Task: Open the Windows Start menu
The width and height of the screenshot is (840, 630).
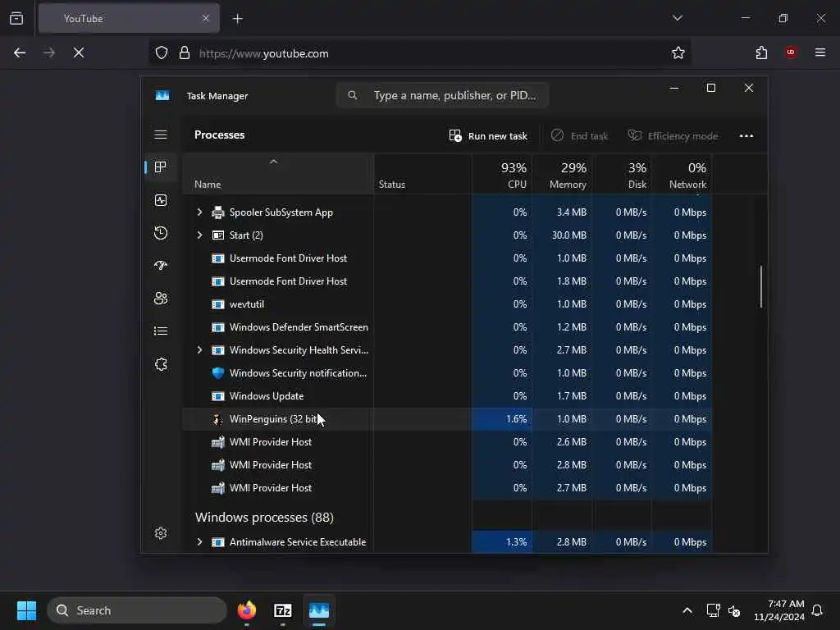Action: pos(26,610)
